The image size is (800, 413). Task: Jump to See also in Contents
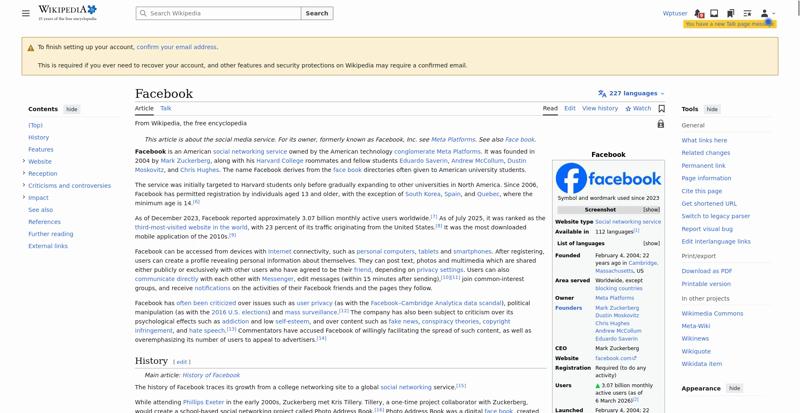pyautogui.click(x=40, y=210)
